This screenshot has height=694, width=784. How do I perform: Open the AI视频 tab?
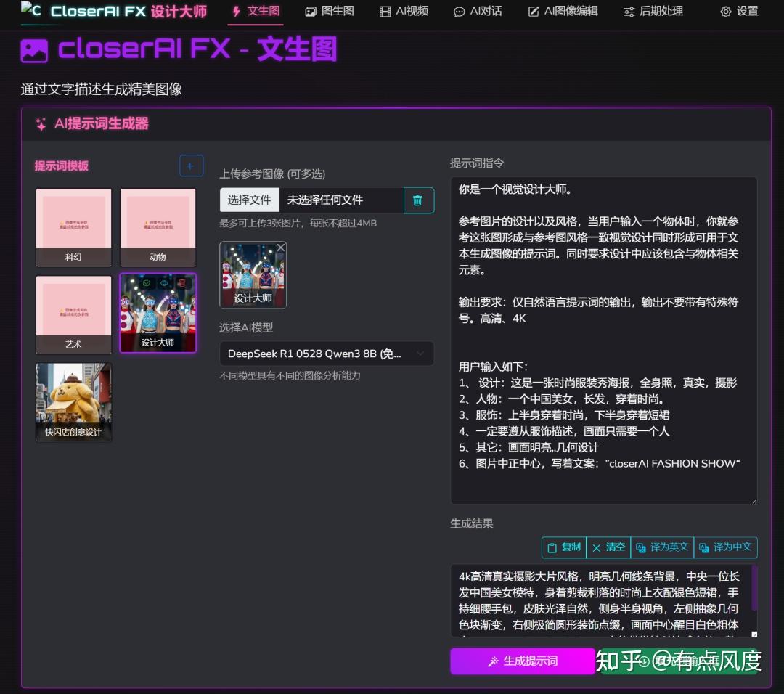(404, 12)
